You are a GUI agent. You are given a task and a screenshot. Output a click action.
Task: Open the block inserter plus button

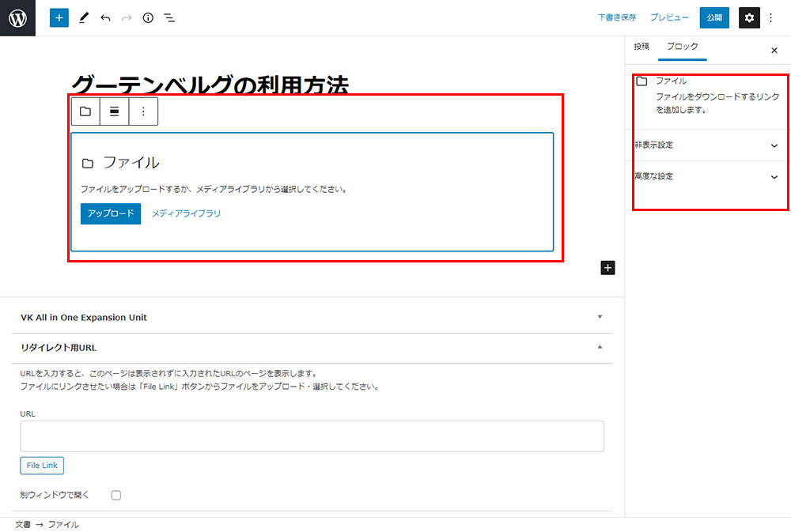coord(59,17)
